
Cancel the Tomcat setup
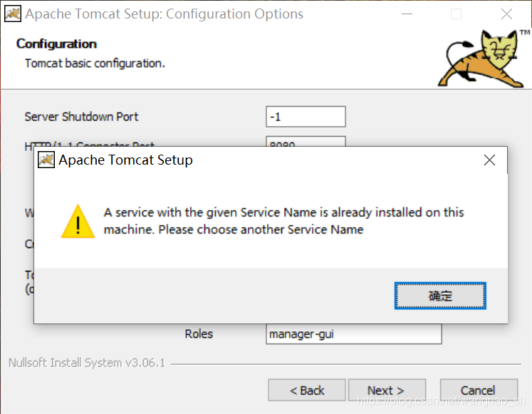point(479,390)
